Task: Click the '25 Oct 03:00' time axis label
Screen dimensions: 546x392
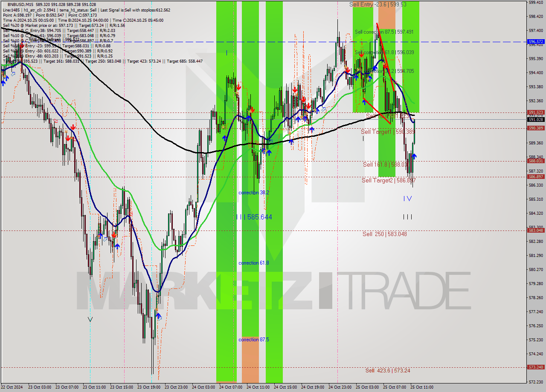Action: point(366,387)
